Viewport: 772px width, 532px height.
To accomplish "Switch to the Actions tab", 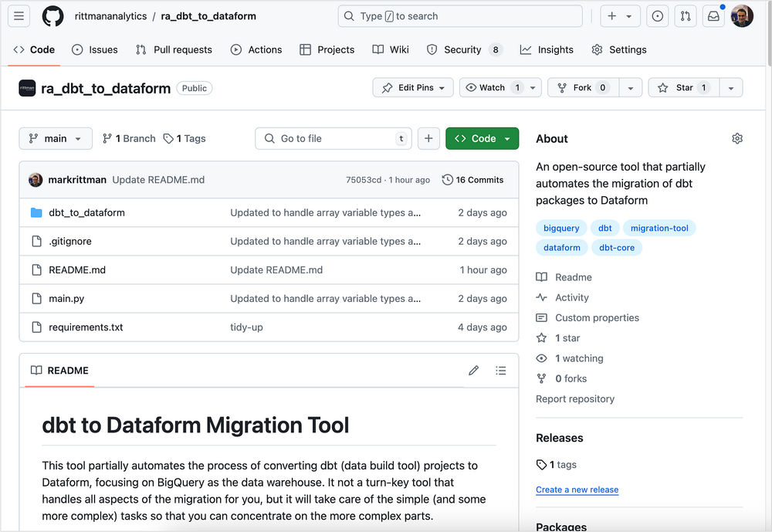I will pyautogui.click(x=256, y=49).
